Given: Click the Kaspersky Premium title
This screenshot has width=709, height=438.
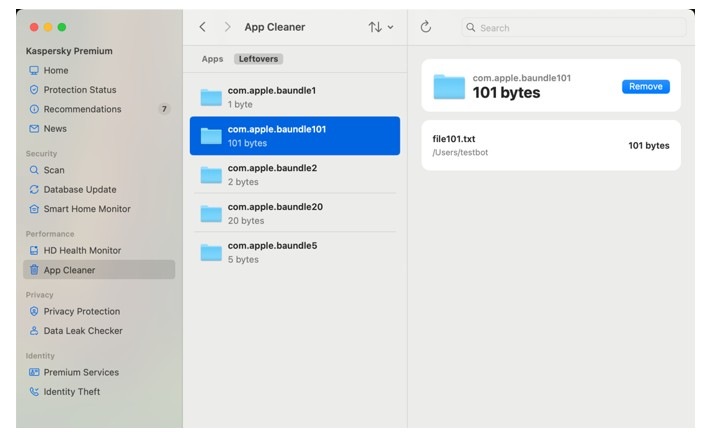Looking at the screenshot, I should click(69, 51).
